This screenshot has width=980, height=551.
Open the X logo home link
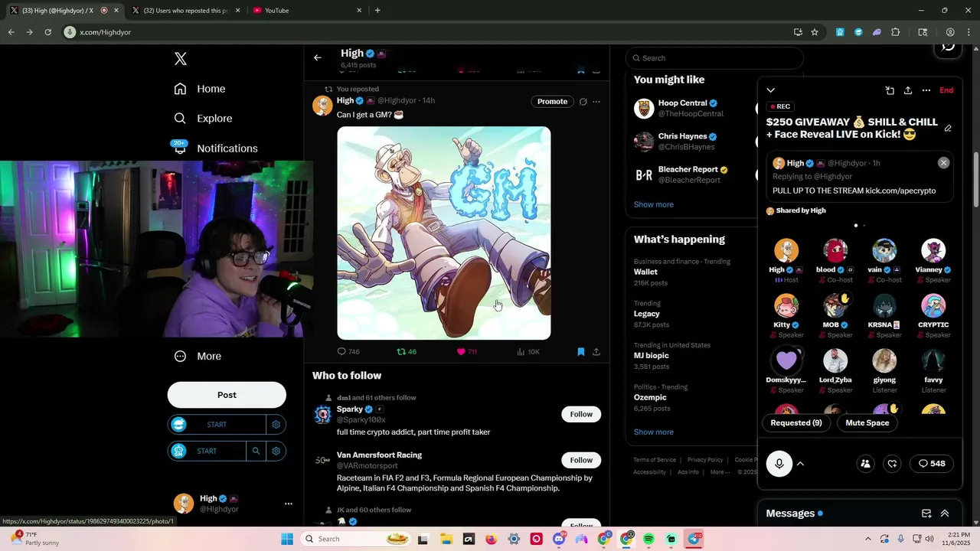pyautogui.click(x=181, y=59)
